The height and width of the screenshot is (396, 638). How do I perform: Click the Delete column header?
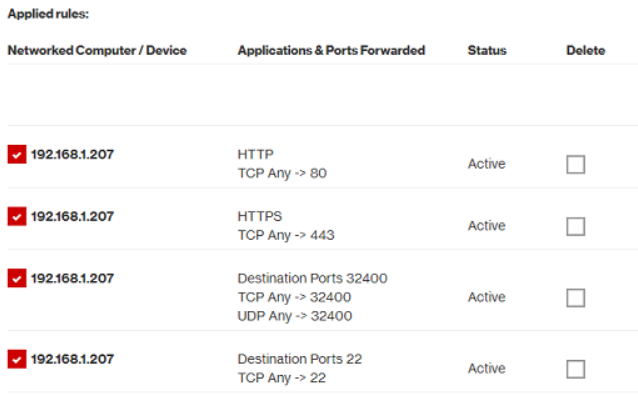(x=586, y=50)
